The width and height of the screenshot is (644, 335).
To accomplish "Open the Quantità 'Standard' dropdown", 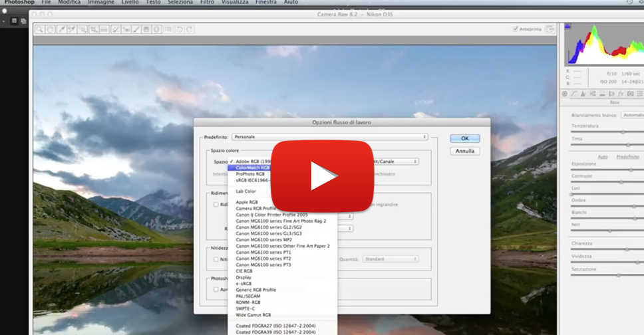I will click(x=390, y=259).
